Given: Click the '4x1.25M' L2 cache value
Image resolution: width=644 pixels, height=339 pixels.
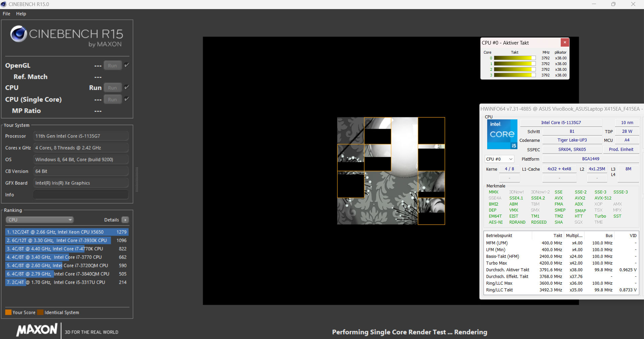Looking at the screenshot, I should 597,169.
